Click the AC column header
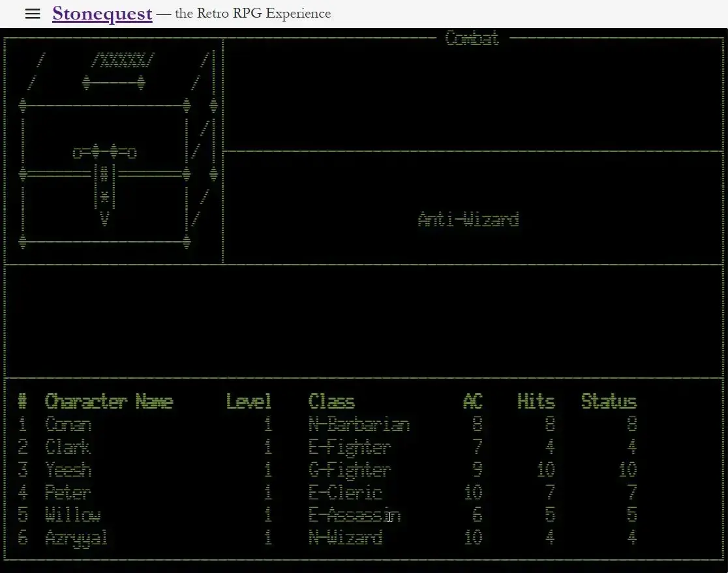Screen dimensions: 728x573 point(473,402)
